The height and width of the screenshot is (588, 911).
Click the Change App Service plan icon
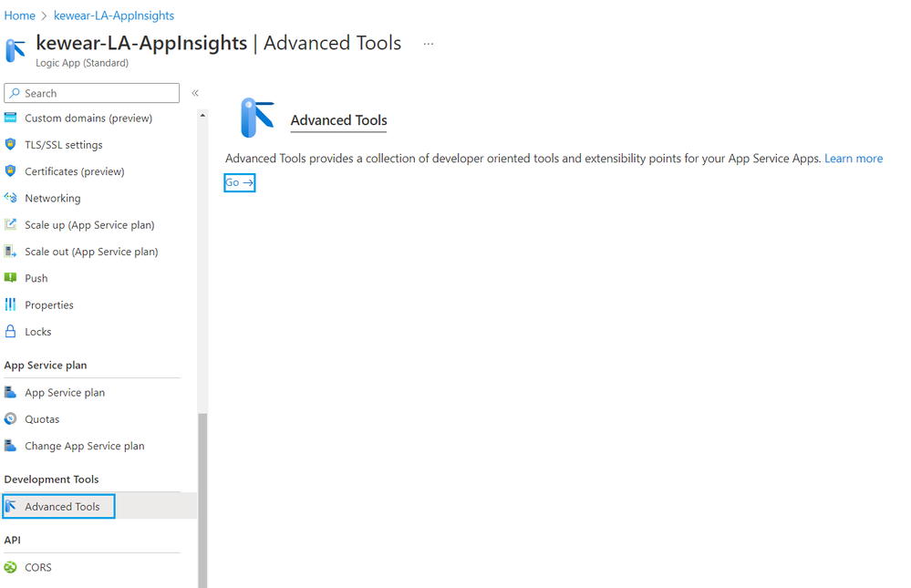(10, 446)
